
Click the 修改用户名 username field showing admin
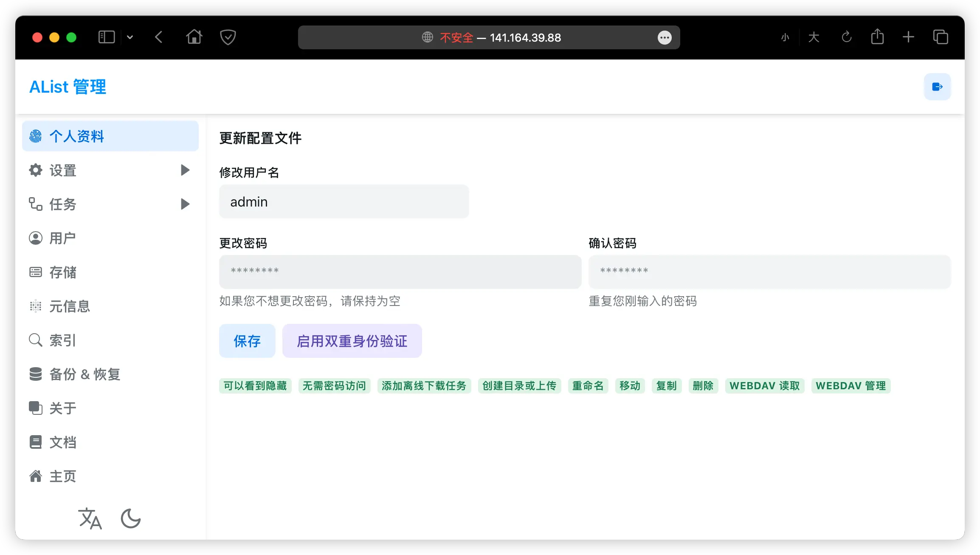point(344,201)
